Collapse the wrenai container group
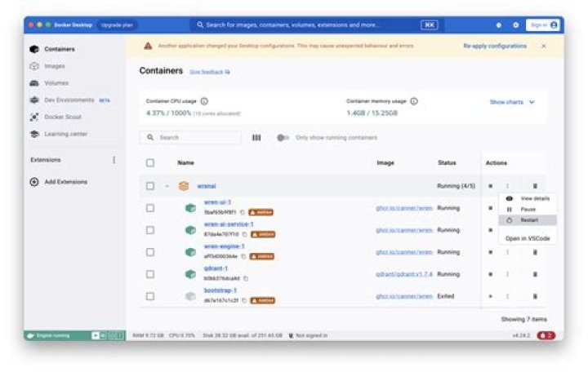This screenshot has height=372, width=588. pos(167,186)
